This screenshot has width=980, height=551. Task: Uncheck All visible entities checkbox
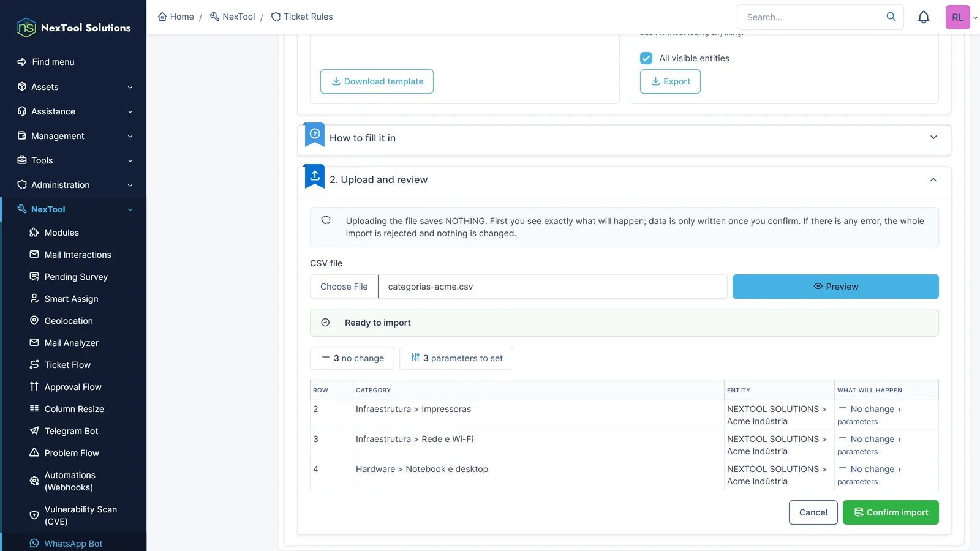(646, 58)
